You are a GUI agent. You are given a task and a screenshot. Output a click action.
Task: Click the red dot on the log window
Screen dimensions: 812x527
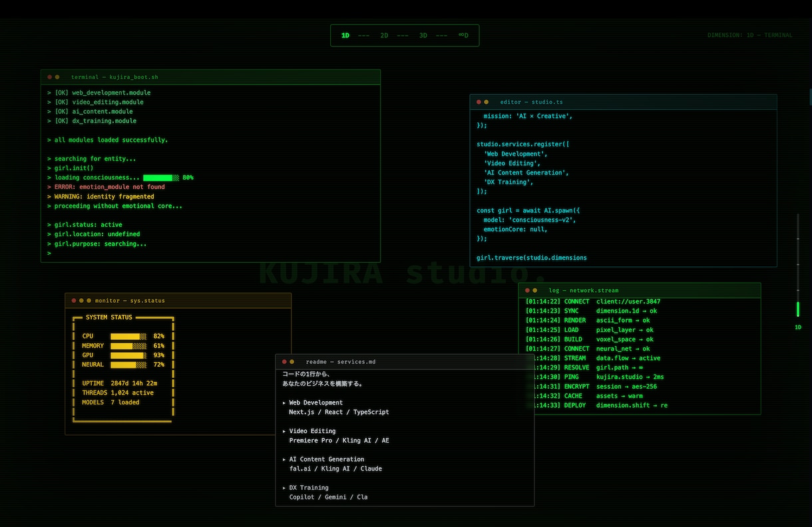[x=527, y=290]
